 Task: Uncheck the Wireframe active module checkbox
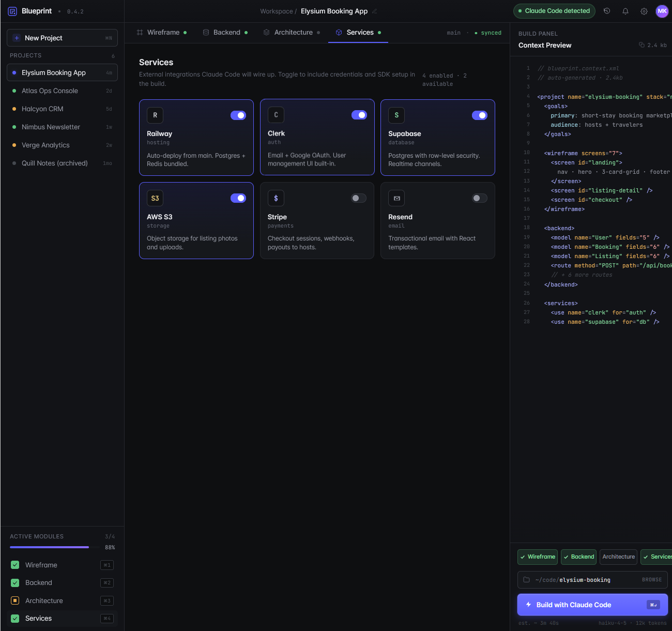(x=15, y=565)
